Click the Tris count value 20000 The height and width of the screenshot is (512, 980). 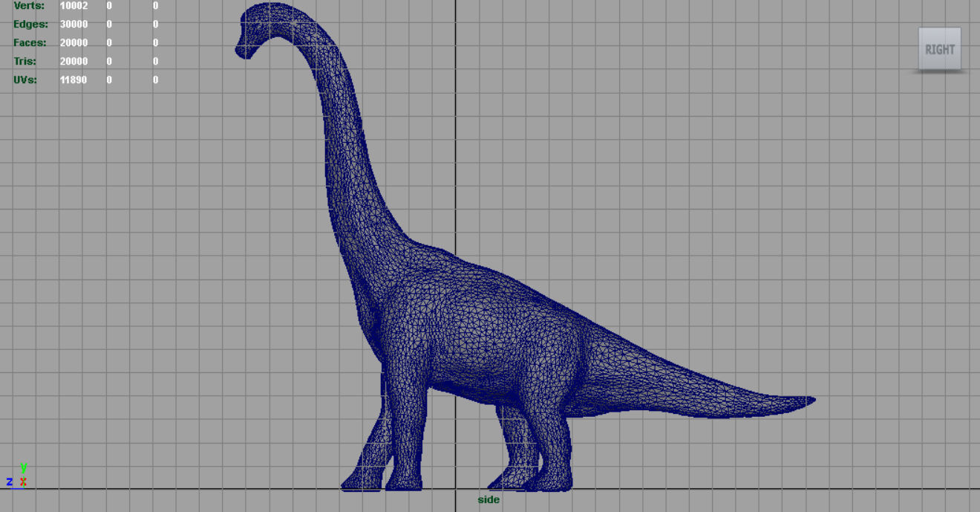(x=73, y=62)
